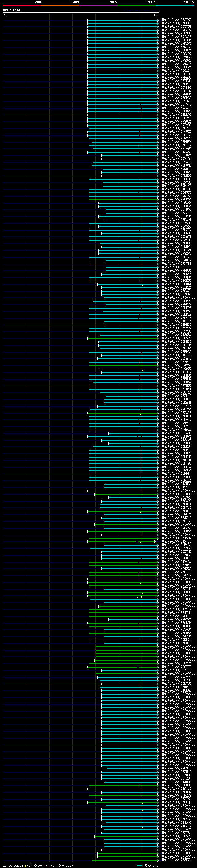This screenshot has height=868, width=197.
Task: Click the UniRef100_C5LGY7 label
Action: coord(177,454)
